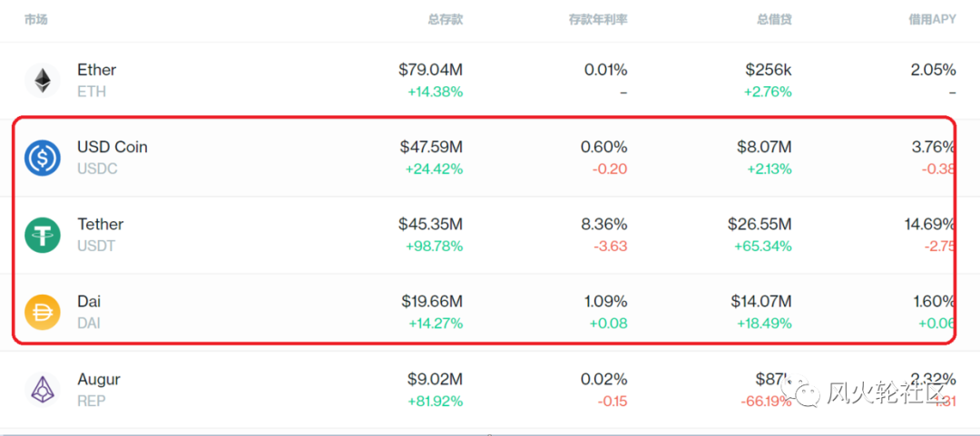The height and width of the screenshot is (436, 980).
Task: Click Augur deposit rate change -0.15
Action: point(612,401)
